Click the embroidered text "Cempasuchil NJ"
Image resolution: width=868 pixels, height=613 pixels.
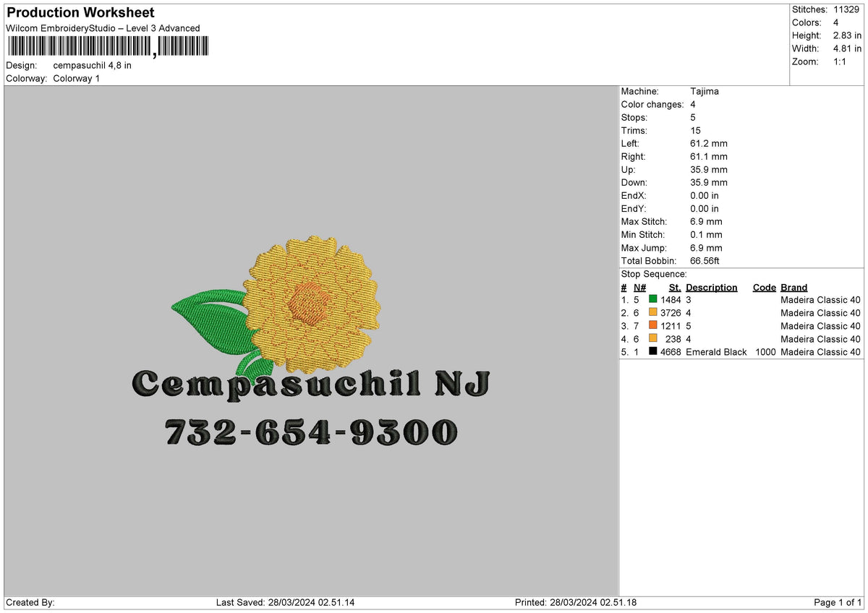[x=311, y=384]
